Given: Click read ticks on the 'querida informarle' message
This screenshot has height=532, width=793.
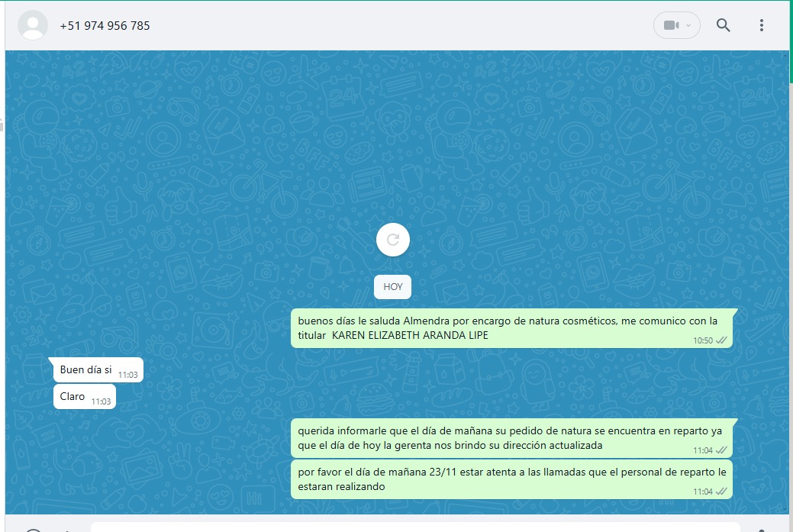Looking at the screenshot, I should pyautogui.click(x=721, y=450).
